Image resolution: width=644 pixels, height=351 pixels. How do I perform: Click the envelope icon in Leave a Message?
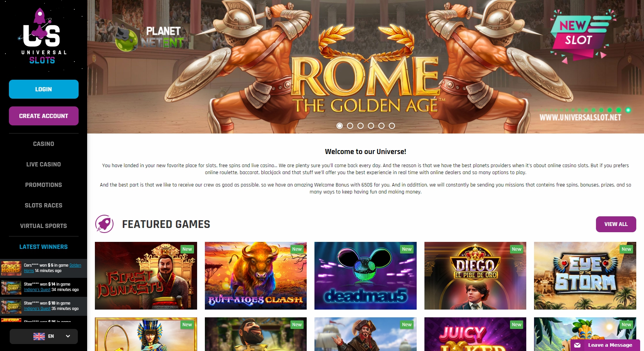pos(577,345)
